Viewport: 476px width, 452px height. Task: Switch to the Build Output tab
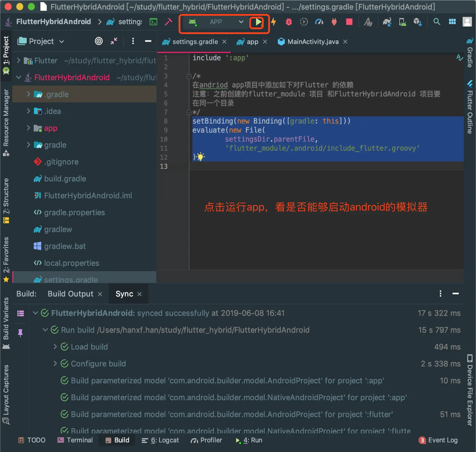[x=71, y=294]
